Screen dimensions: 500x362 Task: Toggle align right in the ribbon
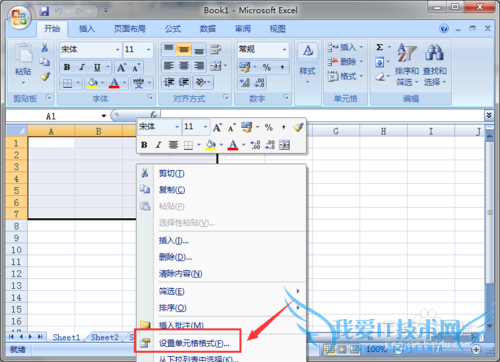point(199,66)
